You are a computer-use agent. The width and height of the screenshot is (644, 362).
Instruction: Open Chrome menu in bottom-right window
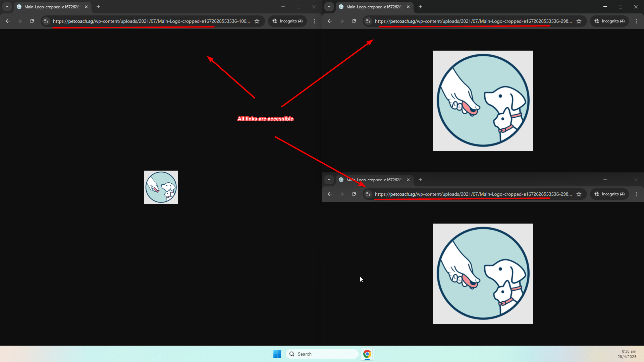pos(636,194)
